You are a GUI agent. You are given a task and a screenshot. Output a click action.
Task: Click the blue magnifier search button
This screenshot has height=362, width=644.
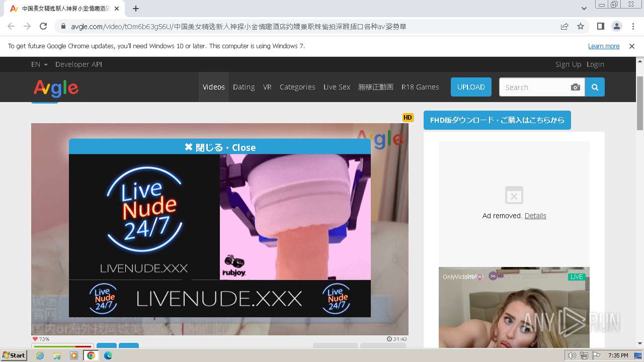595,87
